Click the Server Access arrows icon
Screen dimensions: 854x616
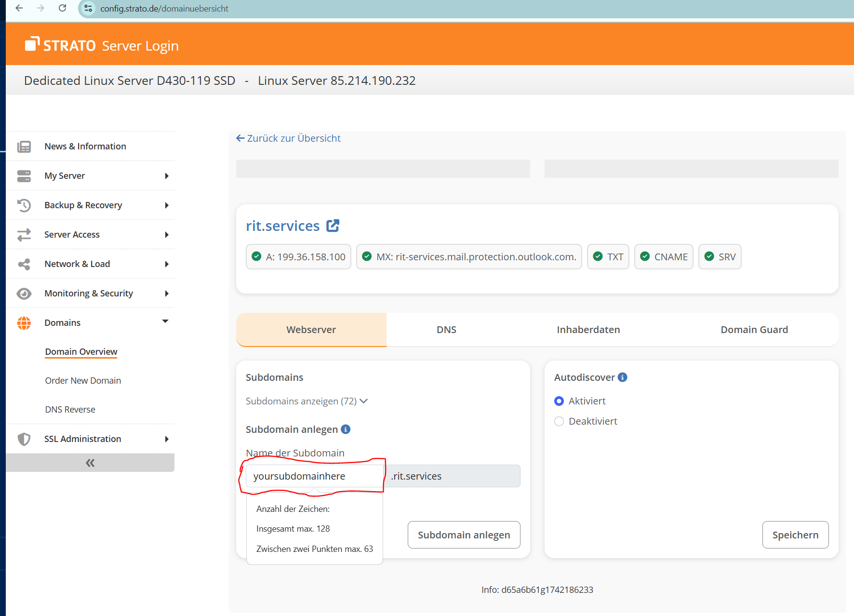24,235
